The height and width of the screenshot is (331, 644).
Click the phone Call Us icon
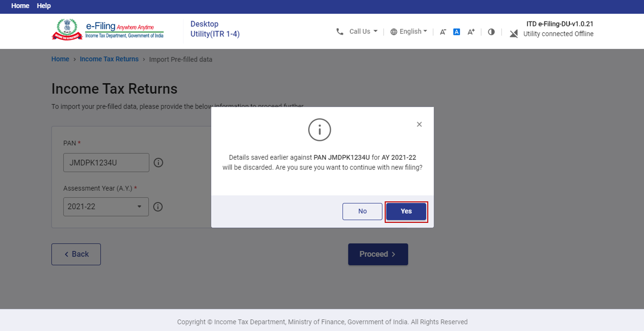(340, 32)
